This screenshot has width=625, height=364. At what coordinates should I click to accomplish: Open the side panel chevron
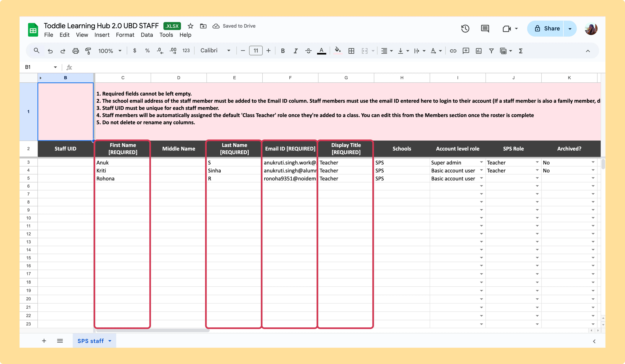[594, 341]
